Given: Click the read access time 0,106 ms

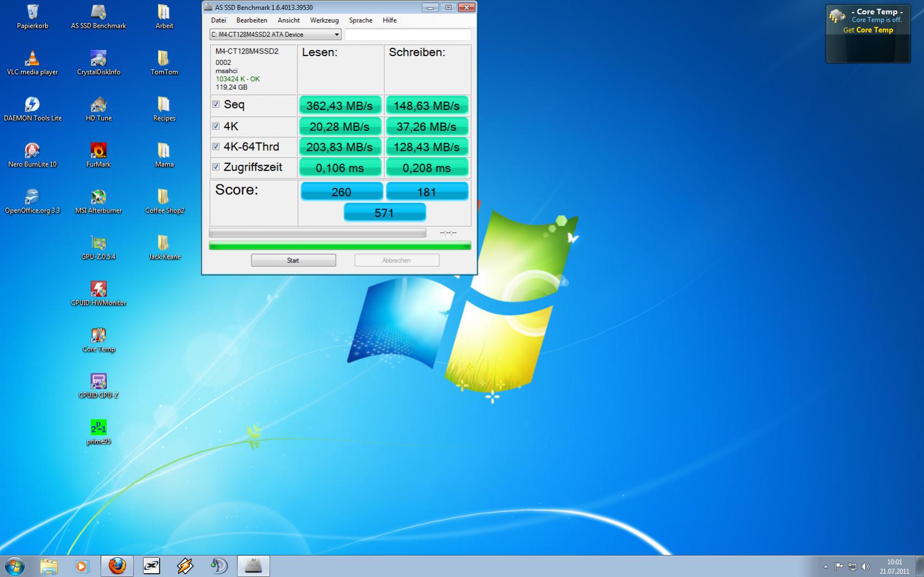Looking at the screenshot, I should pyautogui.click(x=340, y=168).
